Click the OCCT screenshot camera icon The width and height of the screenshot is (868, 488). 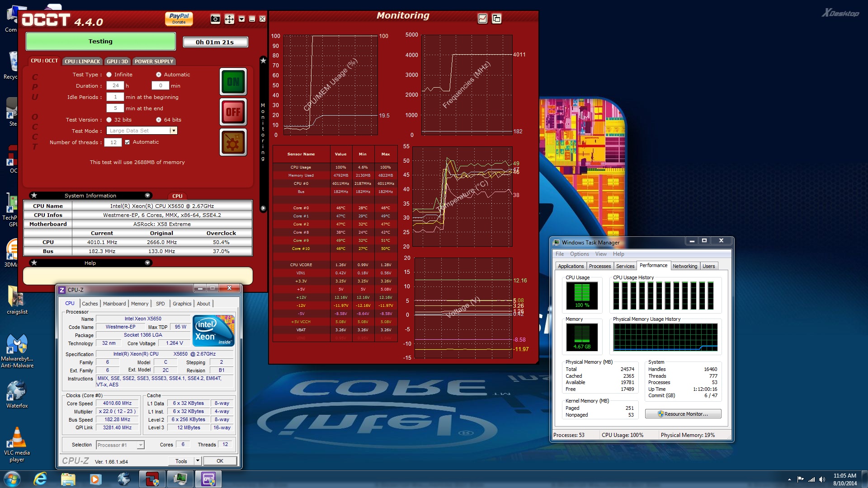click(216, 19)
